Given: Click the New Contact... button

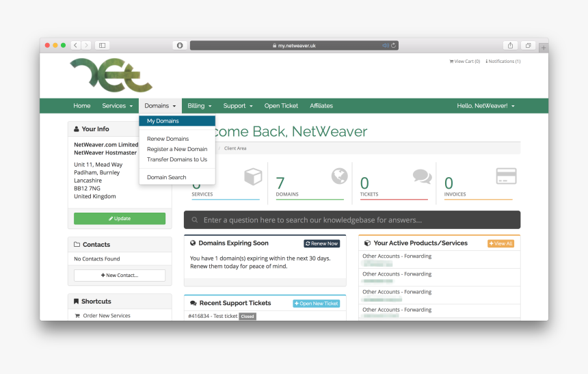Looking at the screenshot, I should [120, 275].
